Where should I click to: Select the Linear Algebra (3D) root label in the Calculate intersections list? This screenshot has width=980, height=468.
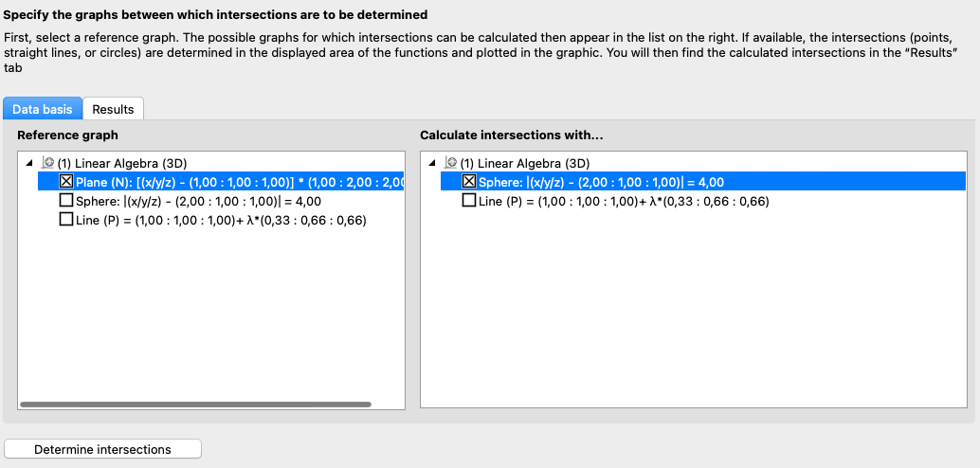[524, 163]
